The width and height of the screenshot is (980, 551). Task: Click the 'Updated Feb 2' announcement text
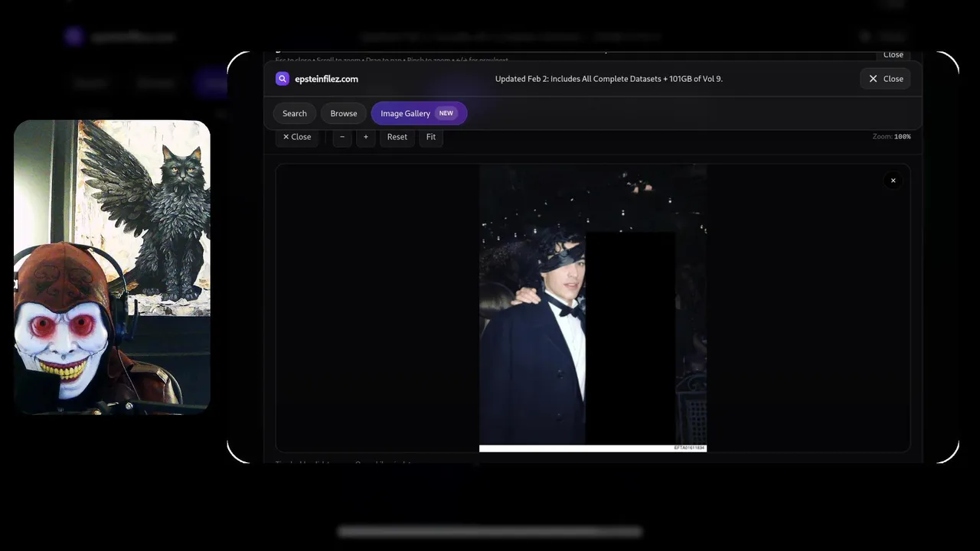point(609,79)
